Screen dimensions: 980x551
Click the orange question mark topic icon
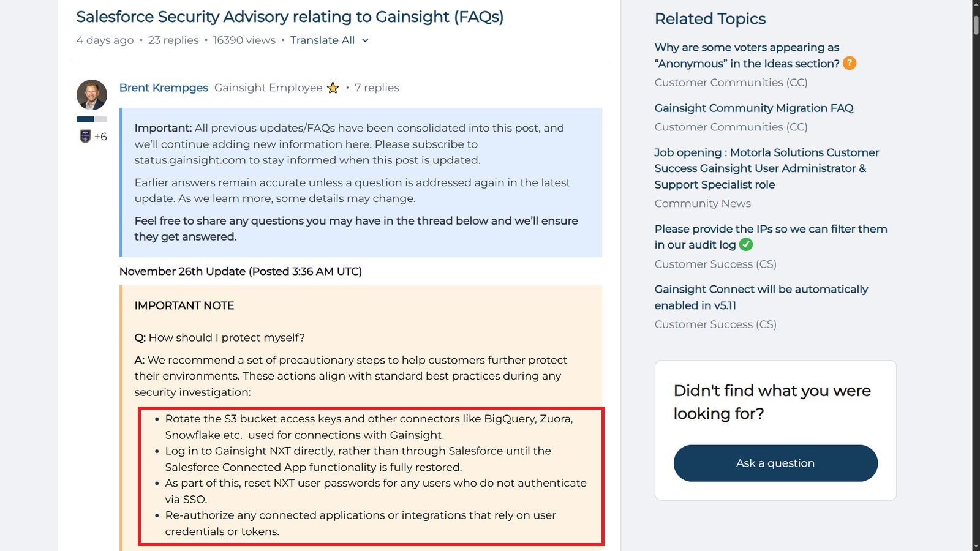point(850,63)
